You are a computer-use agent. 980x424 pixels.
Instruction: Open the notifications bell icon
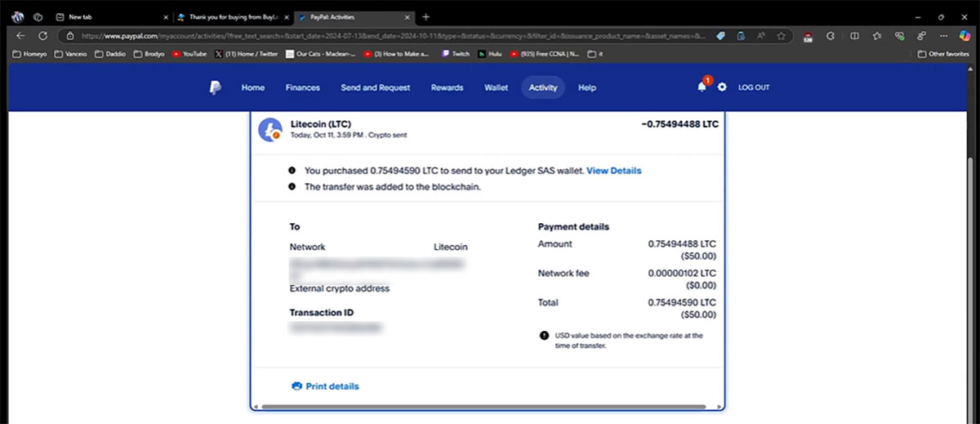coord(702,87)
